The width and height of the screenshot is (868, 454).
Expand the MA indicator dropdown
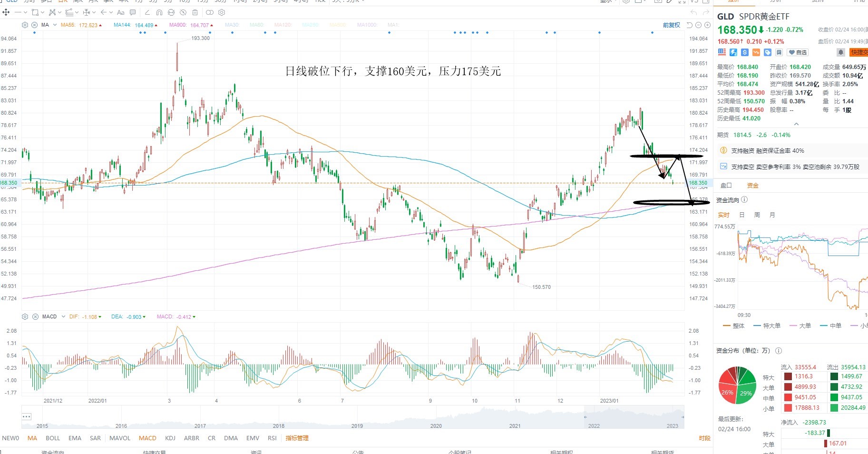click(55, 25)
